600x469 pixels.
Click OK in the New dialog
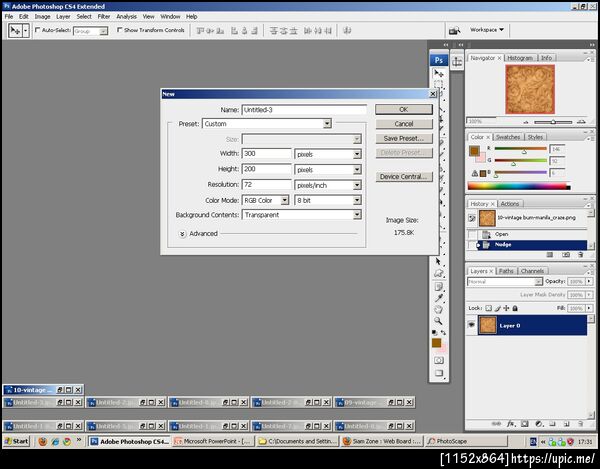pyautogui.click(x=404, y=109)
